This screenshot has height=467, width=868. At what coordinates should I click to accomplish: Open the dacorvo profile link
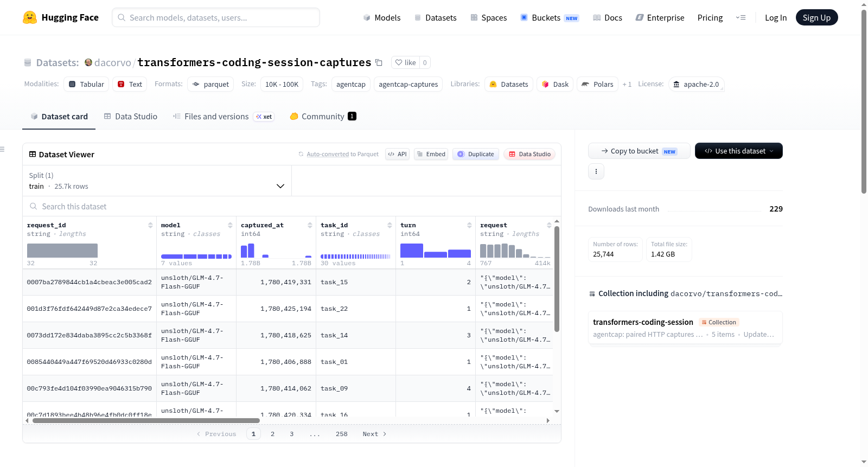pos(113,62)
